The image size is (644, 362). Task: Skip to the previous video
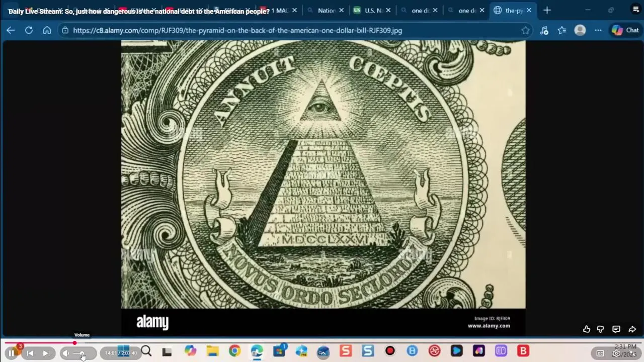[x=30, y=353]
